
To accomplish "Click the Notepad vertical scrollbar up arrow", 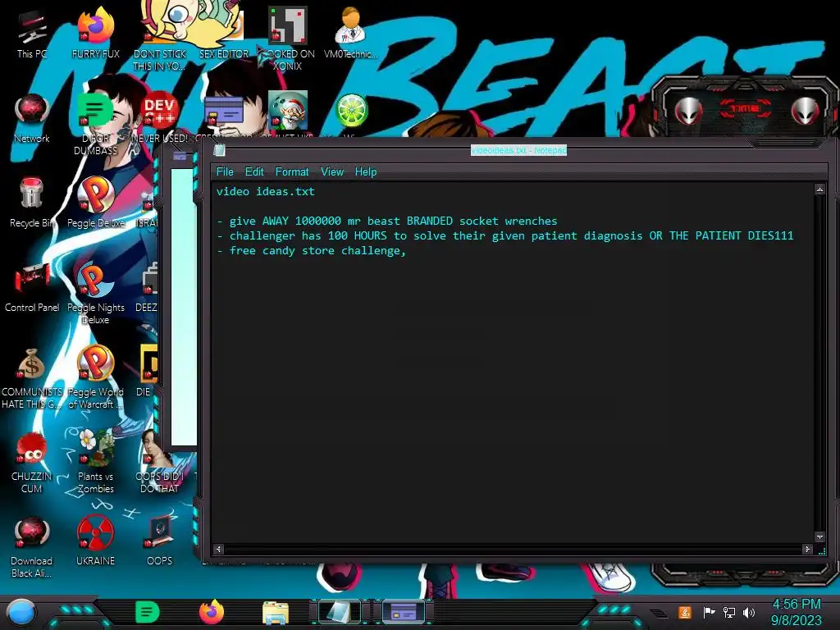I will coord(819,189).
